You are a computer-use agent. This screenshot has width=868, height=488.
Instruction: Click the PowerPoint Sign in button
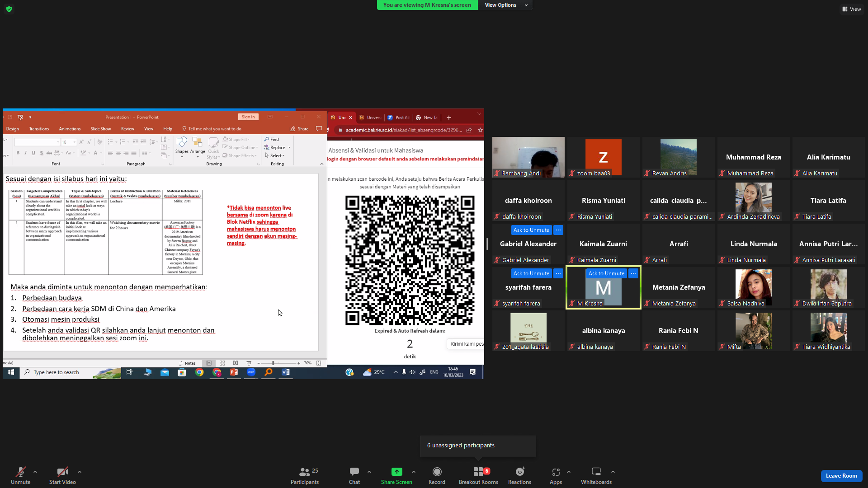coord(248,117)
